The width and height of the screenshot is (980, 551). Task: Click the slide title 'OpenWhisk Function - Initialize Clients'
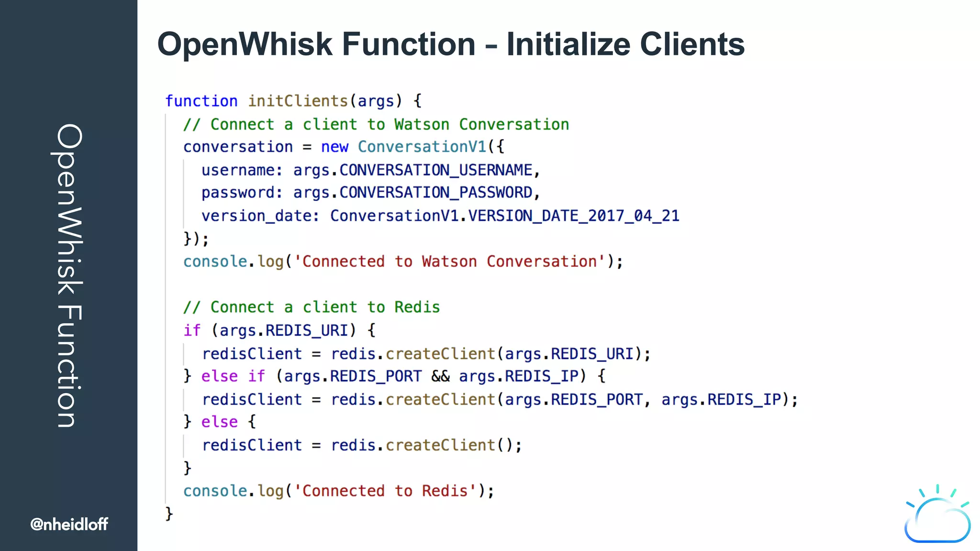[450, 44]
